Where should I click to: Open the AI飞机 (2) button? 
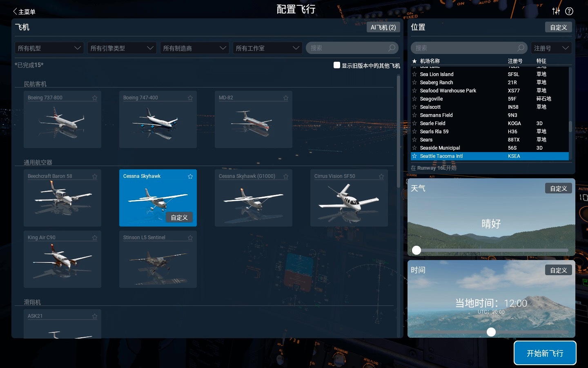pos(383,27)
